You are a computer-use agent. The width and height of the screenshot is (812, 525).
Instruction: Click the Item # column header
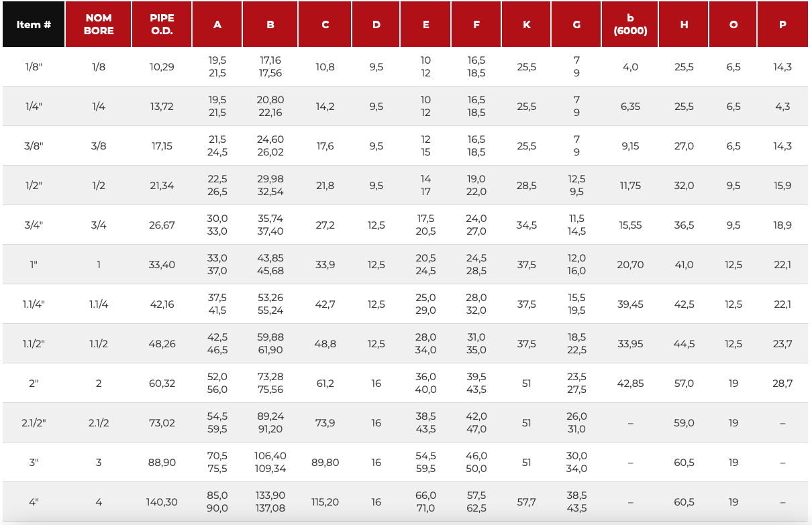coord(34,24)
